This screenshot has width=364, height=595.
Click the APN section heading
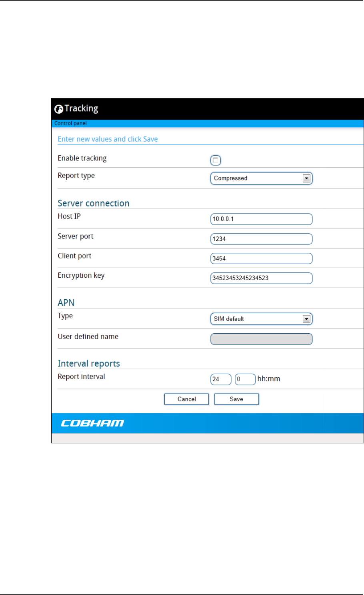(x=66, y=303)
